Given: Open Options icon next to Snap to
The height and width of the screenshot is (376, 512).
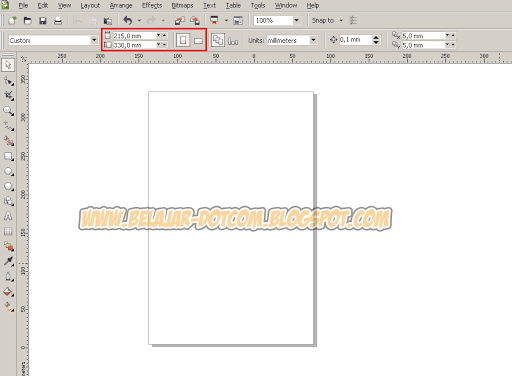Looking at the screenshot, I should point(353,21).
